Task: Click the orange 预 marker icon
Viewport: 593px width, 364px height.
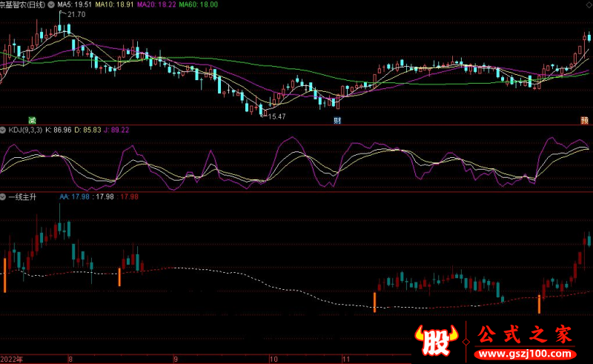Action: 585,121
